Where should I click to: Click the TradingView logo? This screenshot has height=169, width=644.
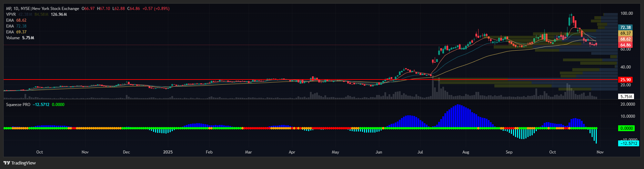point(20,163)
